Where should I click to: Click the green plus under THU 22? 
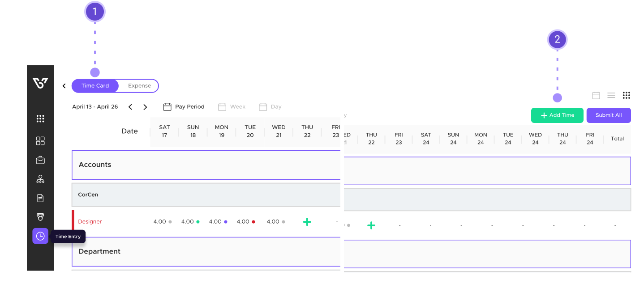click(x=307, y=222)
